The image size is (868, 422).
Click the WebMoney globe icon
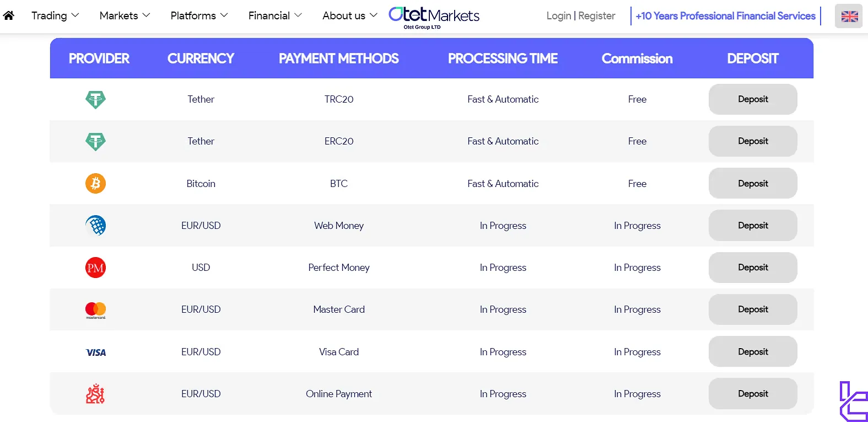click(x=95, y=226)
